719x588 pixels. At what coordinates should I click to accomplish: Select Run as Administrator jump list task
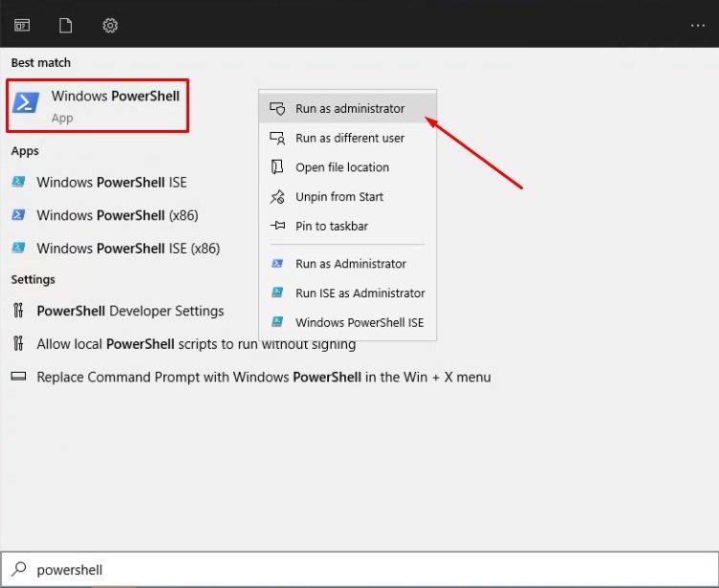tap(348, 263)
